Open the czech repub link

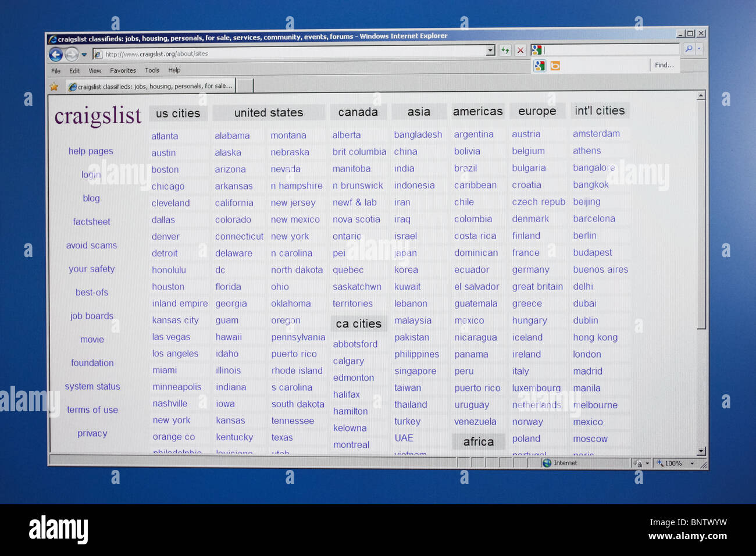539,202
